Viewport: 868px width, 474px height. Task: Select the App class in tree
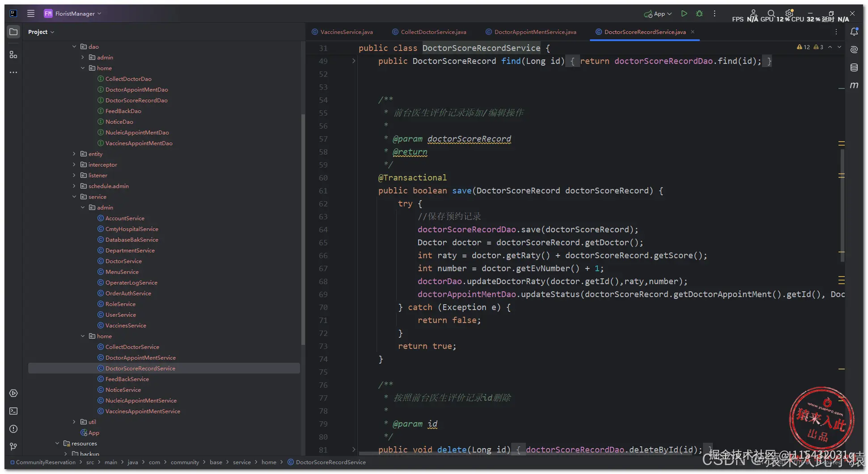pos(90,432)
